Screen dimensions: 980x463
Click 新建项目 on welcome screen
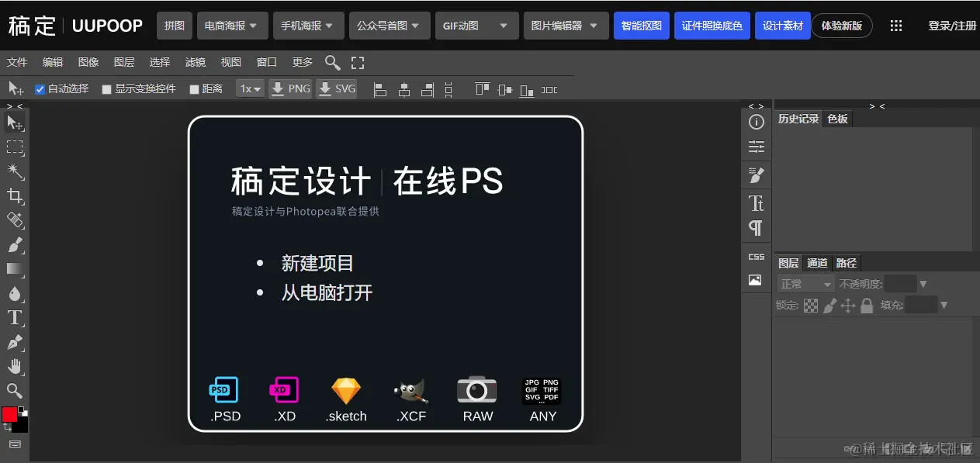click(317, 263)
